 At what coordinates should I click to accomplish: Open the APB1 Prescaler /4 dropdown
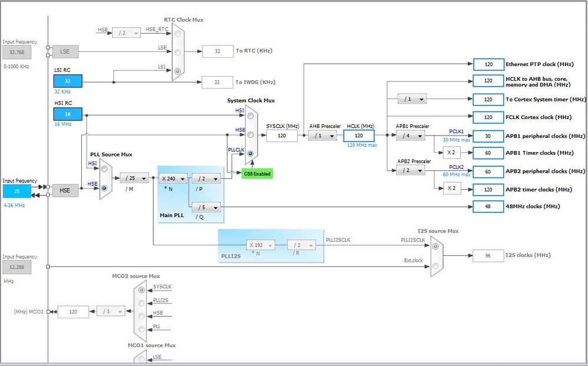tap(411, 136)
